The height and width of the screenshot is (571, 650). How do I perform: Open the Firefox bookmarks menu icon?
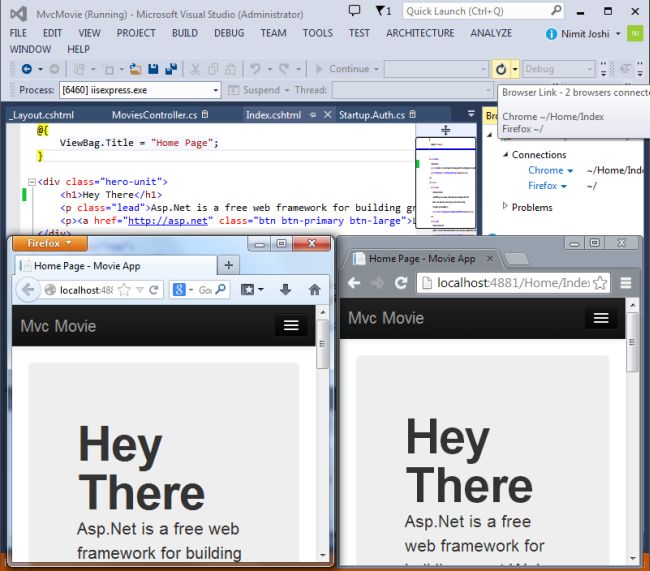point(252,289)
